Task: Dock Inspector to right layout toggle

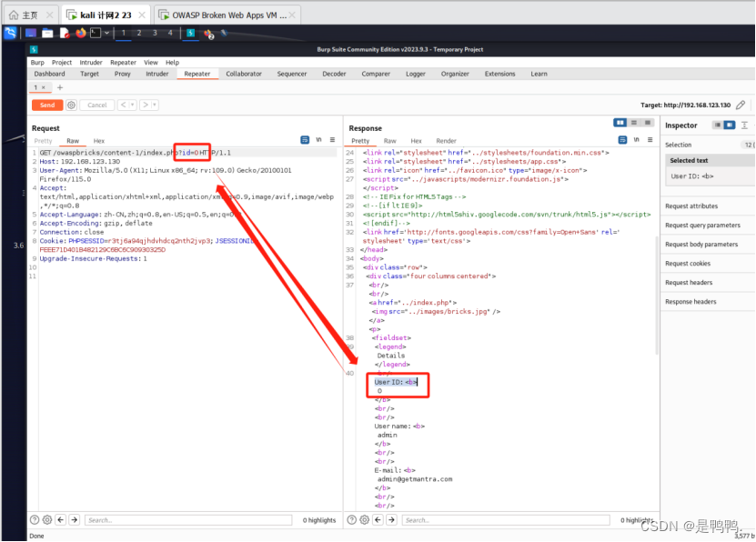Action: coord(730,125)
